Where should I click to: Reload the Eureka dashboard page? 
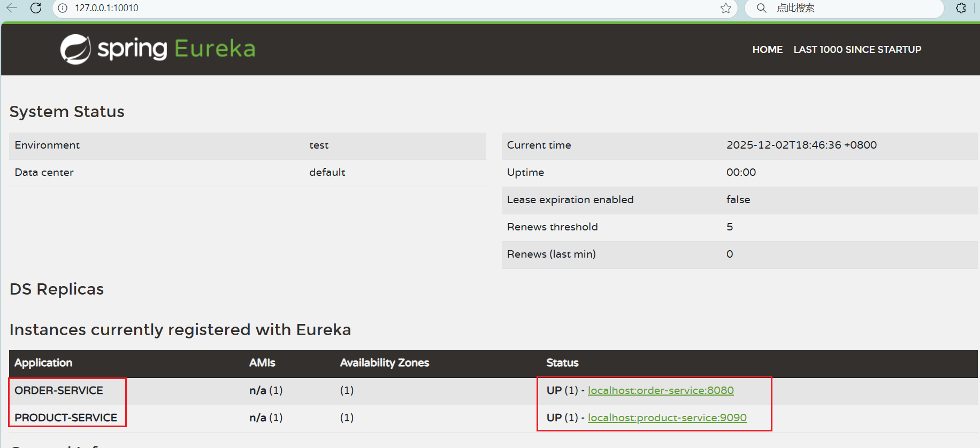coord(36,8)
